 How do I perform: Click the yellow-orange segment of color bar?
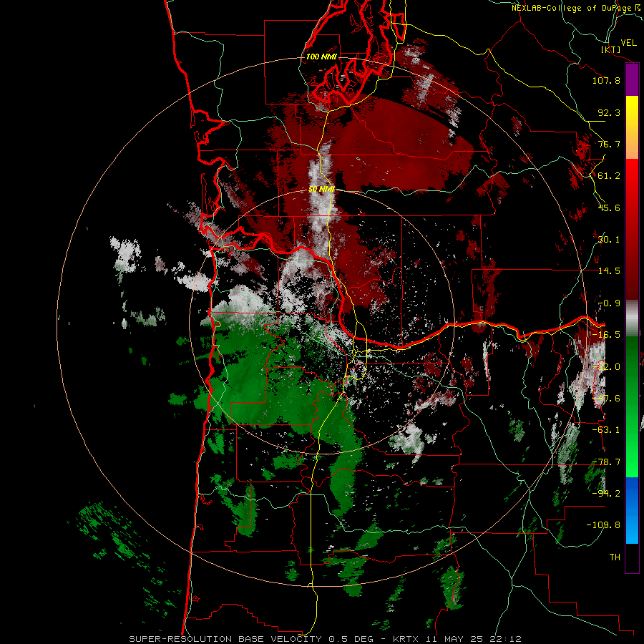point(632,127)
